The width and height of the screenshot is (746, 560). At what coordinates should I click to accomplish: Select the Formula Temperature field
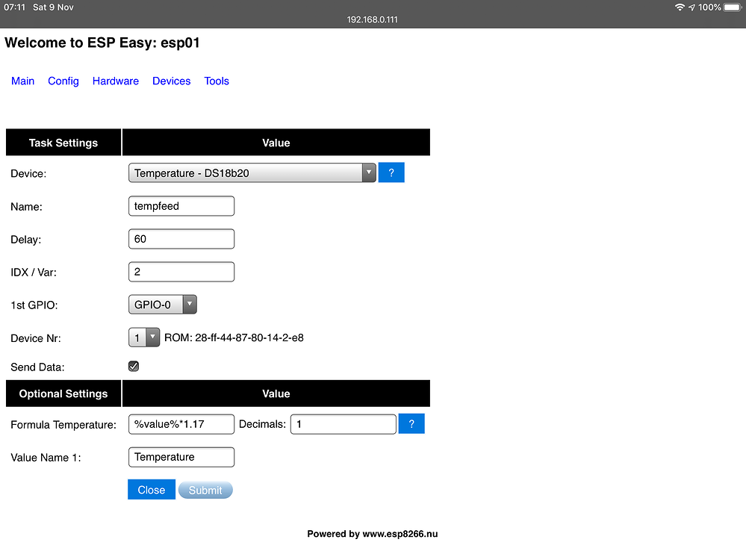coord(181,423)
